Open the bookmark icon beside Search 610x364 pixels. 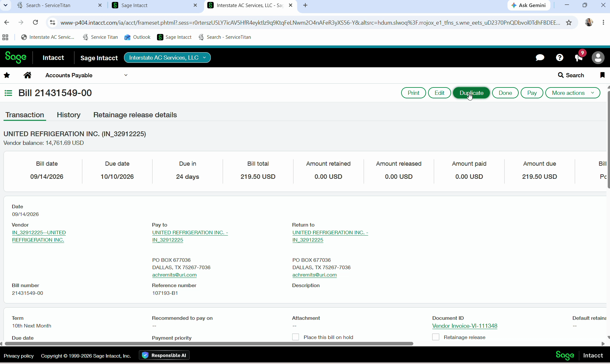click(602, 75)
